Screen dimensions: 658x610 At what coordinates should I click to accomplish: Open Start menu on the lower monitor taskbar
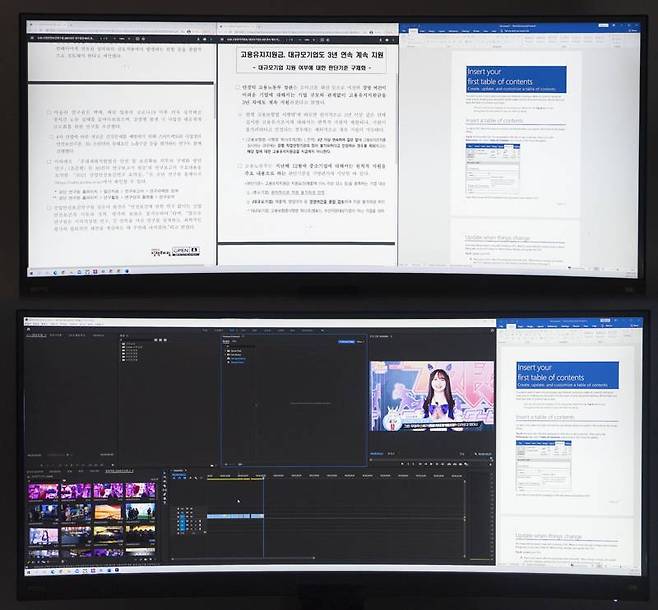[x=29, y=571]
